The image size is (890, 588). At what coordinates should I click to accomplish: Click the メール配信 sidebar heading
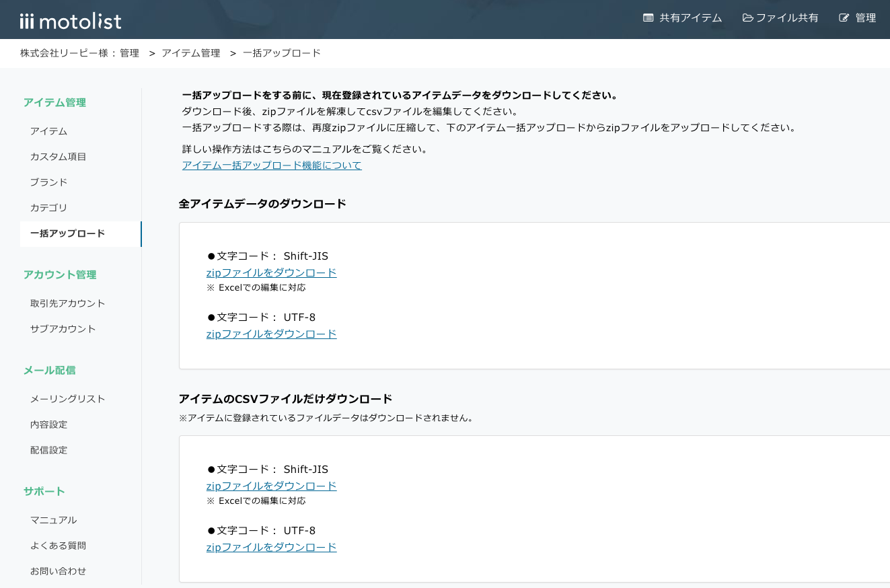click(x=49, y=371)
